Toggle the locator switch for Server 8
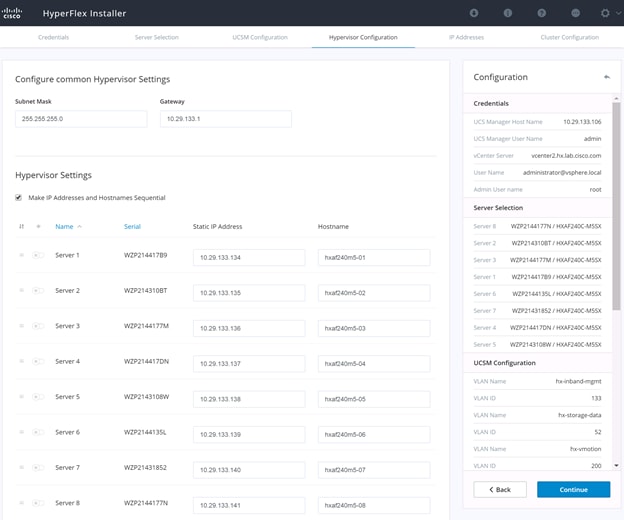Image resolution: width=624 pixels, height=520 pixels. pos(38,503)
